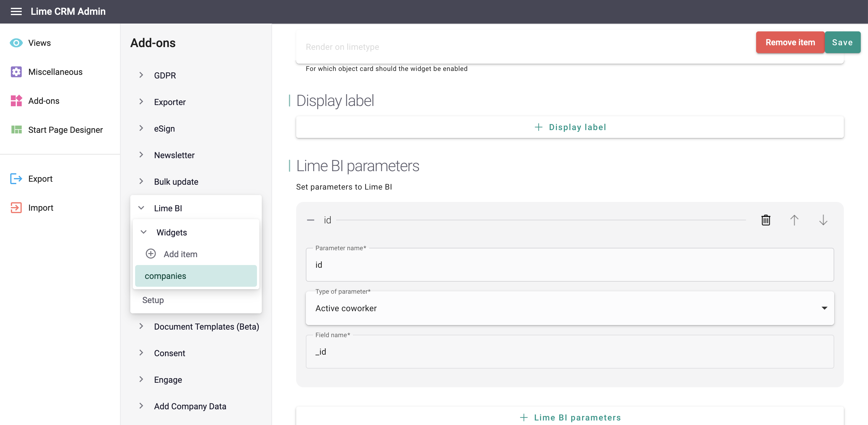The width and height of the screenshot is (868, 425).
Task: Open Miscellaneous via its gear icon
Action: coord(16,72)
